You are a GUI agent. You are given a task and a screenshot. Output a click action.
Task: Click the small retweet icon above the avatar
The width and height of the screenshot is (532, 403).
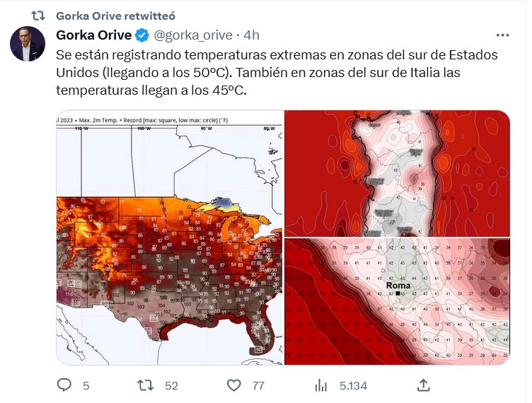pos(40,14)
